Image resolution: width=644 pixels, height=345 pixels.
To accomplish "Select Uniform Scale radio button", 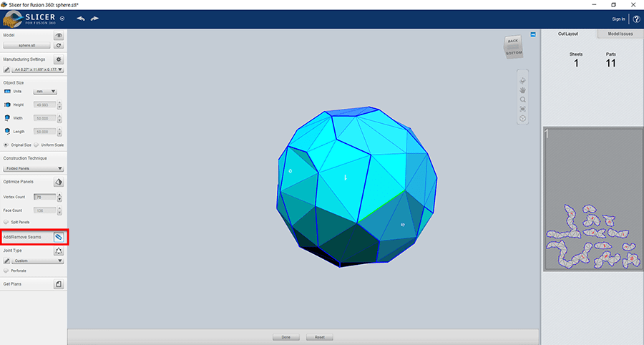I will [36, 145].
